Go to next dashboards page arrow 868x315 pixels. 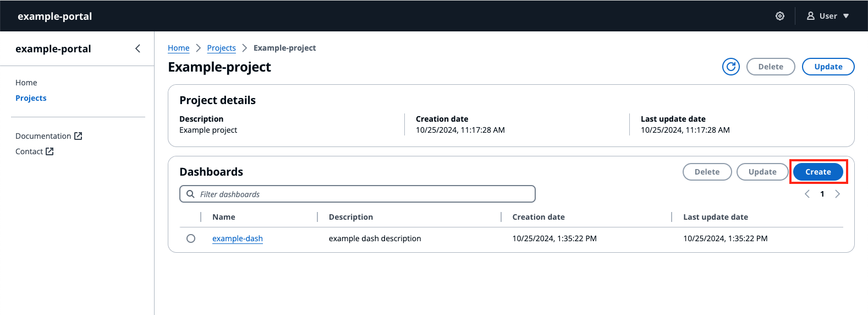[837, 194]
